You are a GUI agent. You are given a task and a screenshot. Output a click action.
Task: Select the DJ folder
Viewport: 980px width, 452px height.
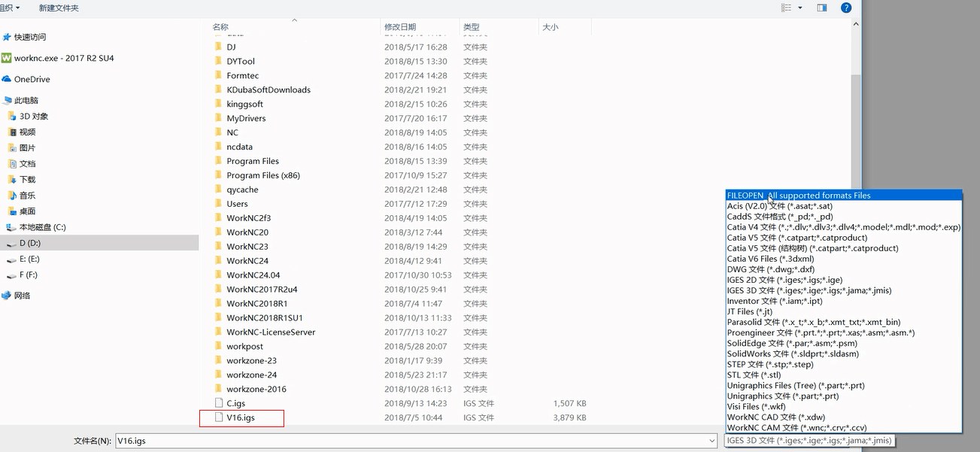(231, 47)
